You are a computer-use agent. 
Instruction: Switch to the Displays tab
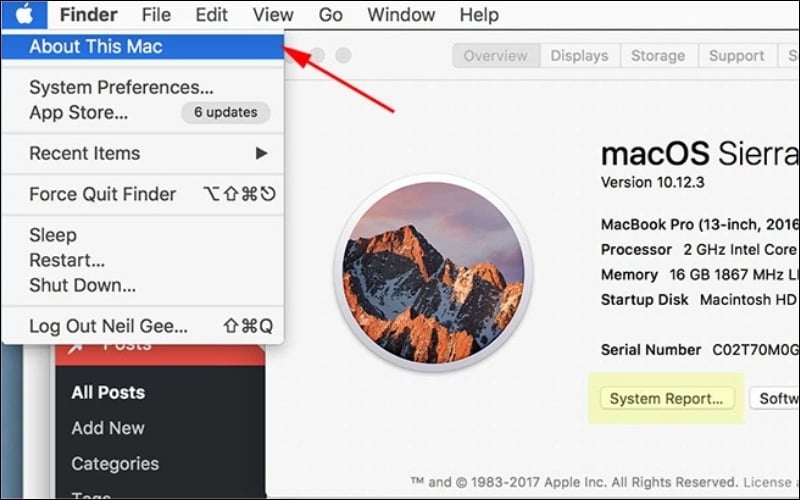pos(580,55)
